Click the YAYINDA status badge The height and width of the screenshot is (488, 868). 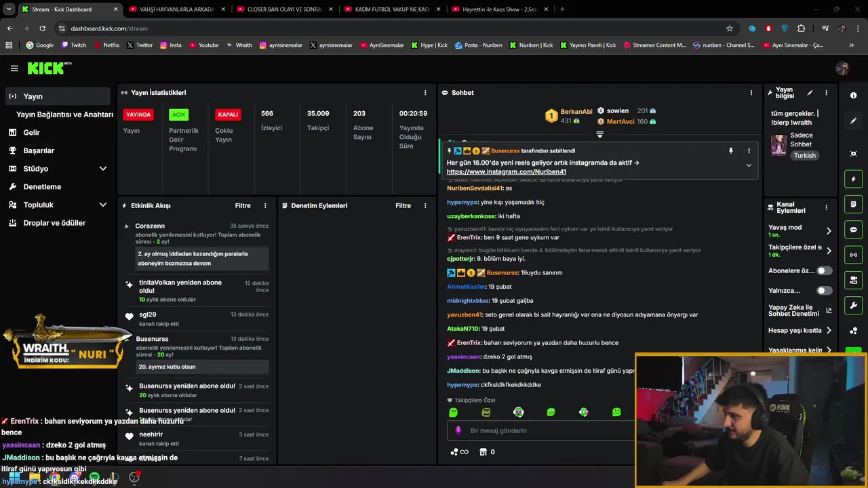tap(138, 115)
